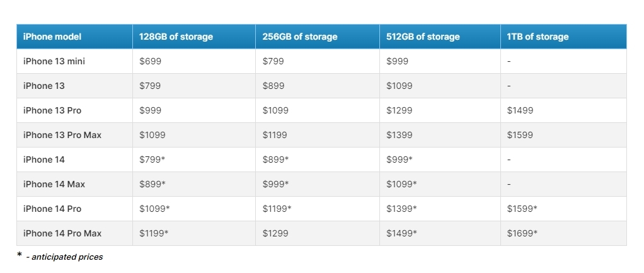Select the $999* iPhone 14 512GB price
The height and width of the screenshot is (273, 644).
(400, 160)
